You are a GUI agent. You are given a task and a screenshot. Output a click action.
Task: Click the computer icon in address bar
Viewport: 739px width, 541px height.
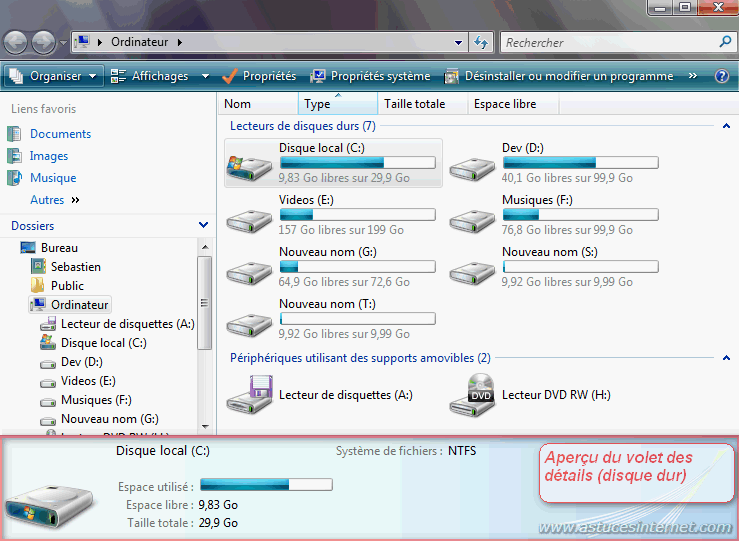[82, 41]
